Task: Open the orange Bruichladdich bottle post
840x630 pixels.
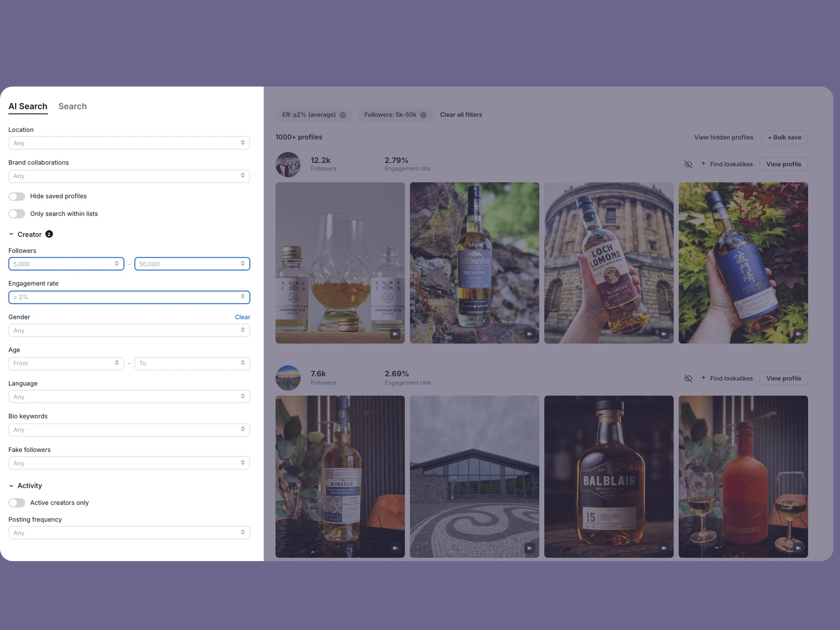Action: coord(743,477)
